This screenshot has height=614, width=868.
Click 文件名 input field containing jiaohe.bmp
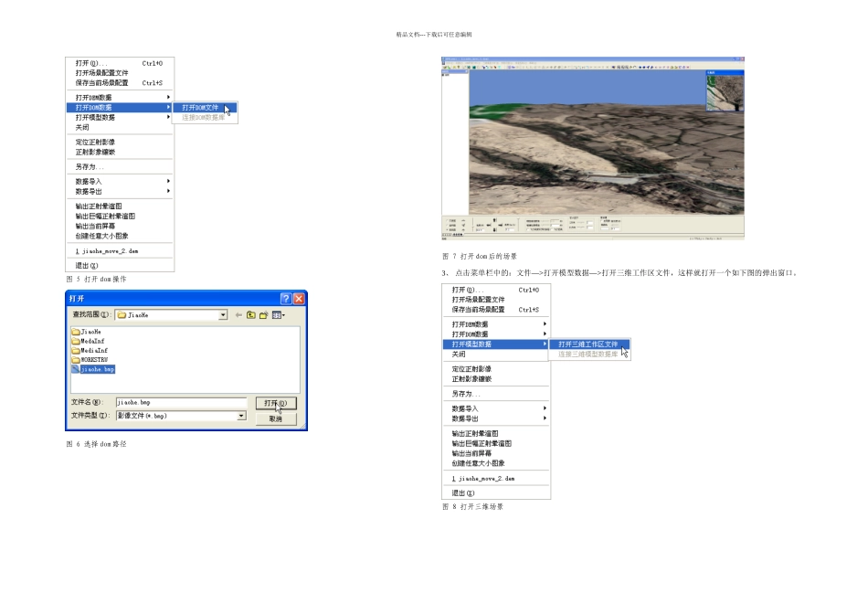181,403
